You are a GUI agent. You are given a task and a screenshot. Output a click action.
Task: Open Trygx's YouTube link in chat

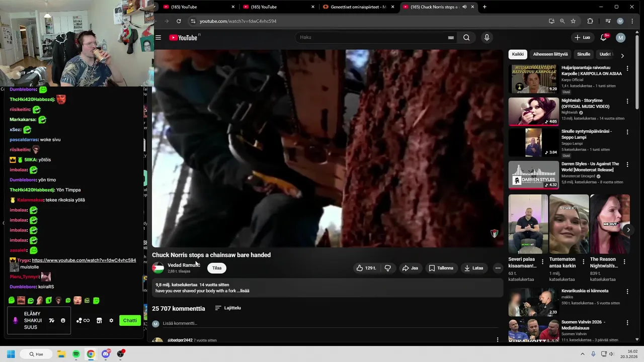(x=84, y=260)
